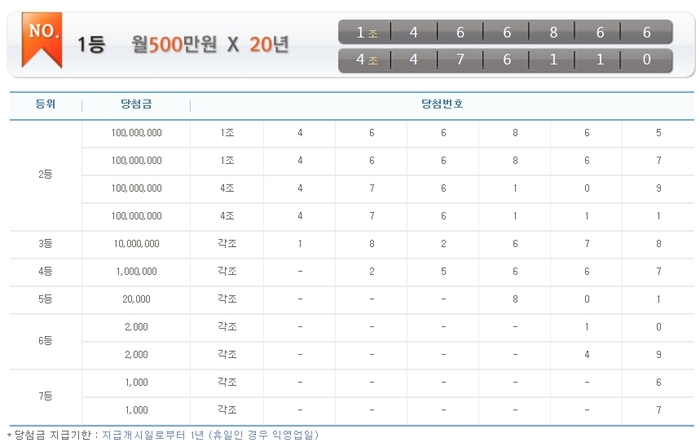Click the 4조 box in first-prize banner
The height and width of the screenshot is (447, 700).
[366, 60]
